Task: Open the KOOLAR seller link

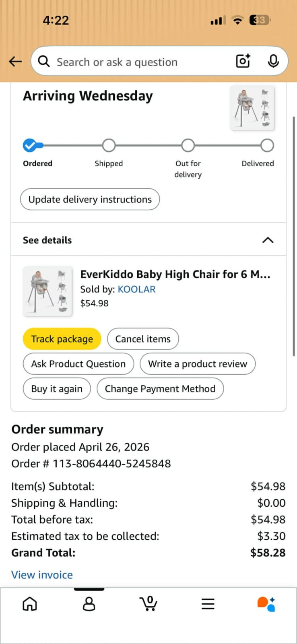Action: [x=136, y=289]
